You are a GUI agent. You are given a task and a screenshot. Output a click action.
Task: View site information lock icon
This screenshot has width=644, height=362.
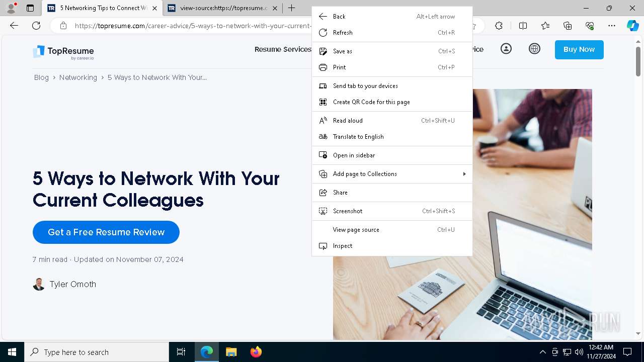[63, 26]
